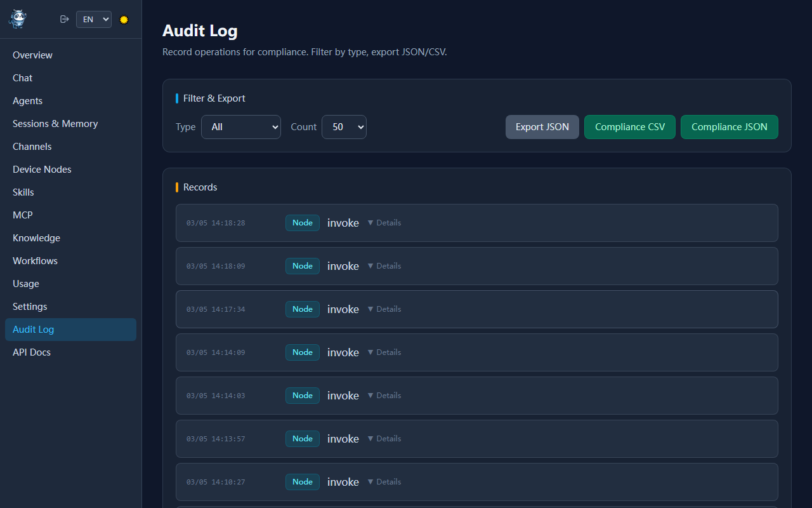Open Settings in the sidebar
The width and height of the screenshot is (812, 508).
pos(70,307)
